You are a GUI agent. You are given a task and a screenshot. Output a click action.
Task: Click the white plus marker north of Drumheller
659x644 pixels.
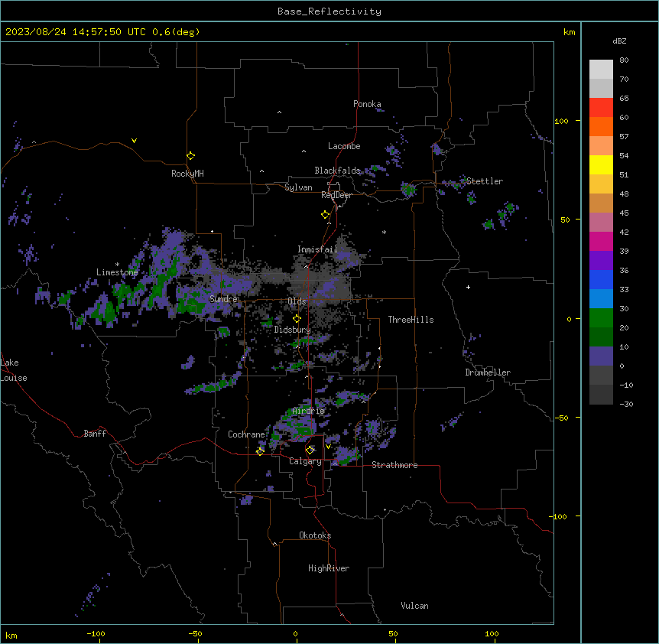point(468,287)
